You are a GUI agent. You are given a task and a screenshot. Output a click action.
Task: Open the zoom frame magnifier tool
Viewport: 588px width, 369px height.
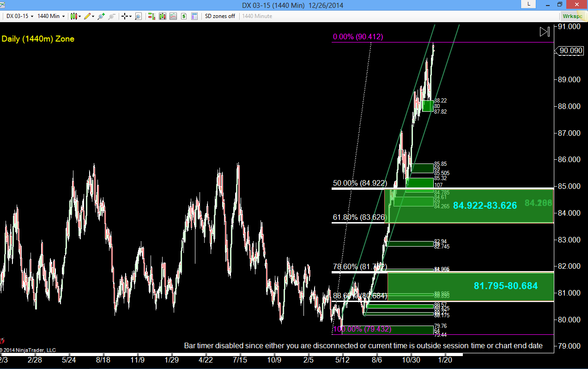coord(138,16)
